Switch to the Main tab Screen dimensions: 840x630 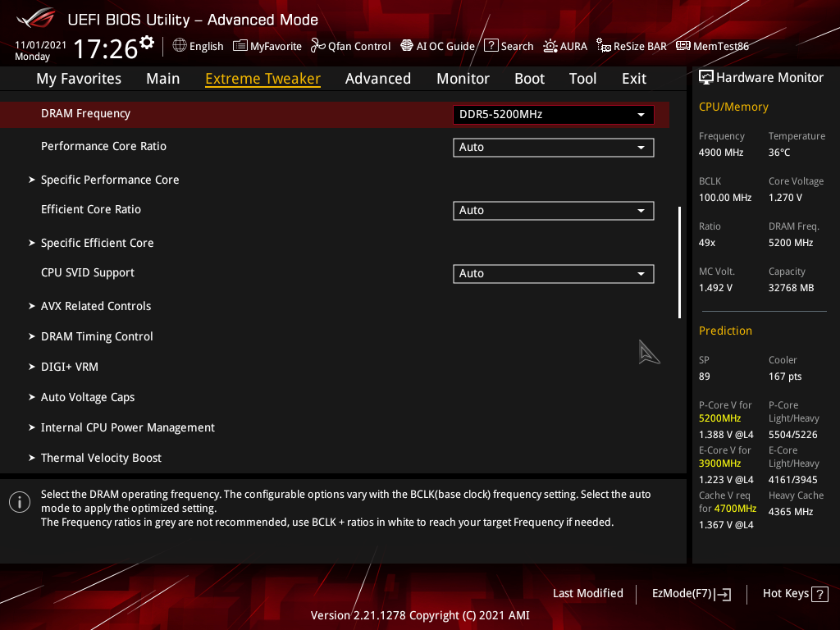click(x=163, y=79)
